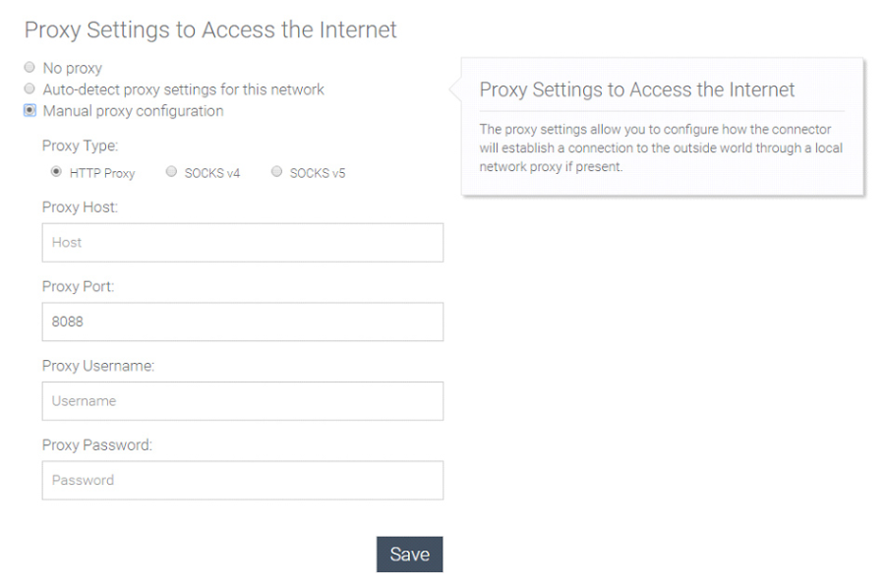
Task: Click the Proxy Password label text
Action: click(x=97, y=445)
